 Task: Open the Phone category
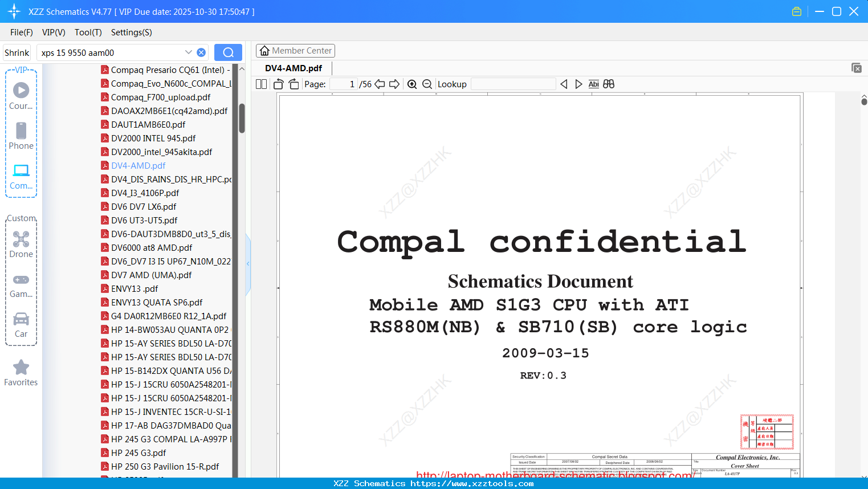pyautogui.click(x=21, y=136)
